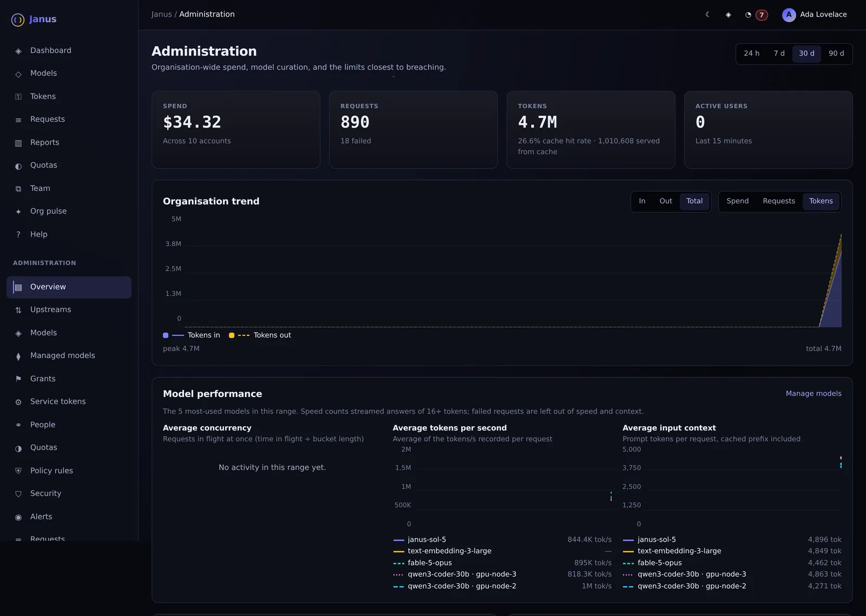Viewport: 866px width, 616px height.
Task: Select the 24 h time range
Action: point(751,54)
